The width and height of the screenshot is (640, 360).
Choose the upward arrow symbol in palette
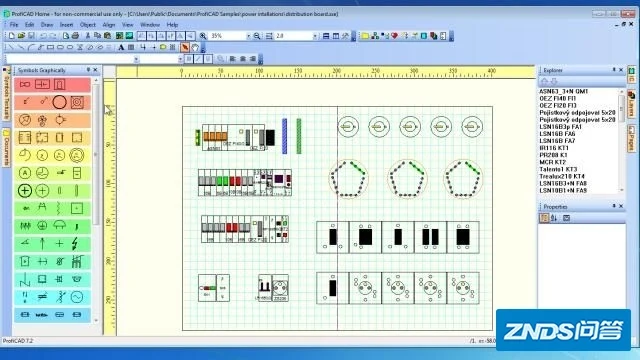tap(42, 244)
